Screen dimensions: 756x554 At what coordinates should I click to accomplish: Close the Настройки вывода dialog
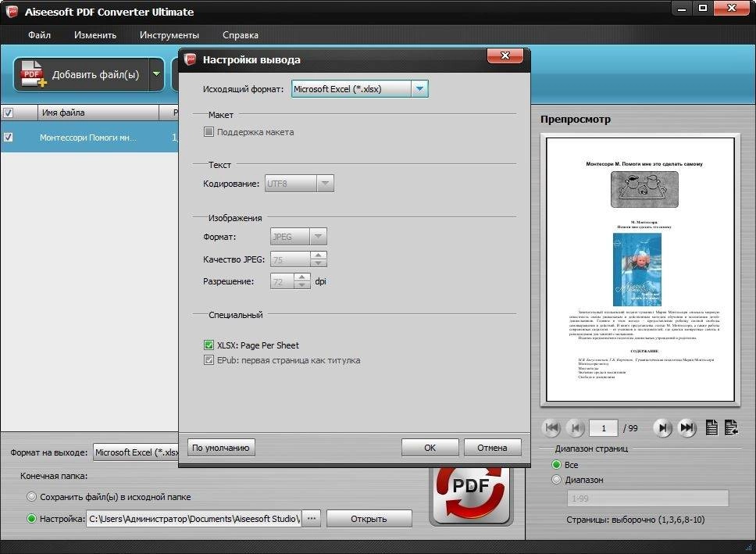[505, 55]
